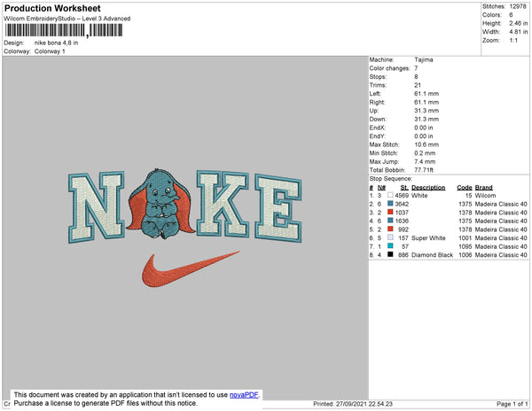Click the Max Jump value 7.4 mm
This screenshot has width=532, height=411.
(425, 161)
